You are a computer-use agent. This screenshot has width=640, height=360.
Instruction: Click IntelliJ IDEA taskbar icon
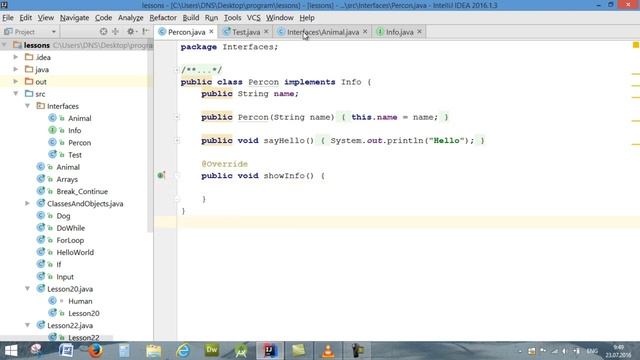[x=270, y=351]
